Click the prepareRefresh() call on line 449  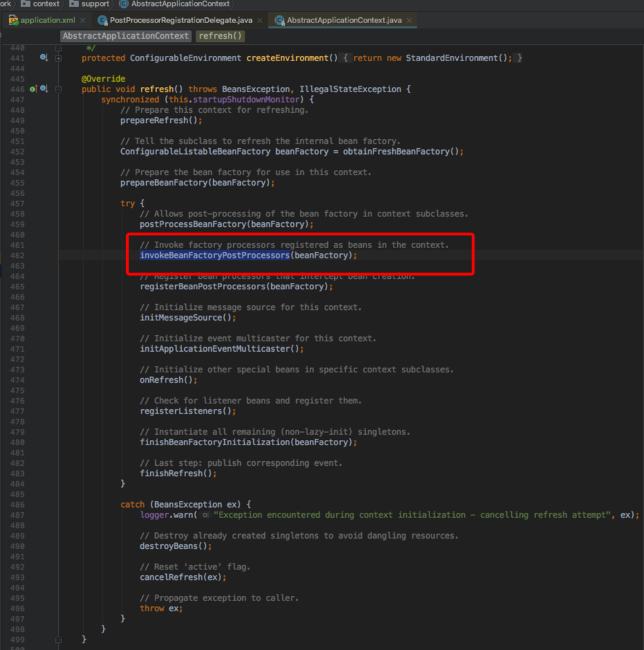point(161,120)
